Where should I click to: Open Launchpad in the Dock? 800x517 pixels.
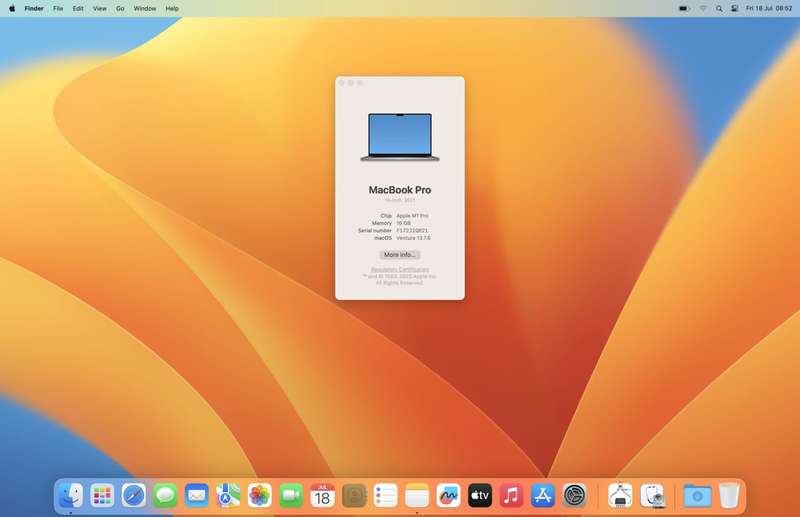(102, 495)
